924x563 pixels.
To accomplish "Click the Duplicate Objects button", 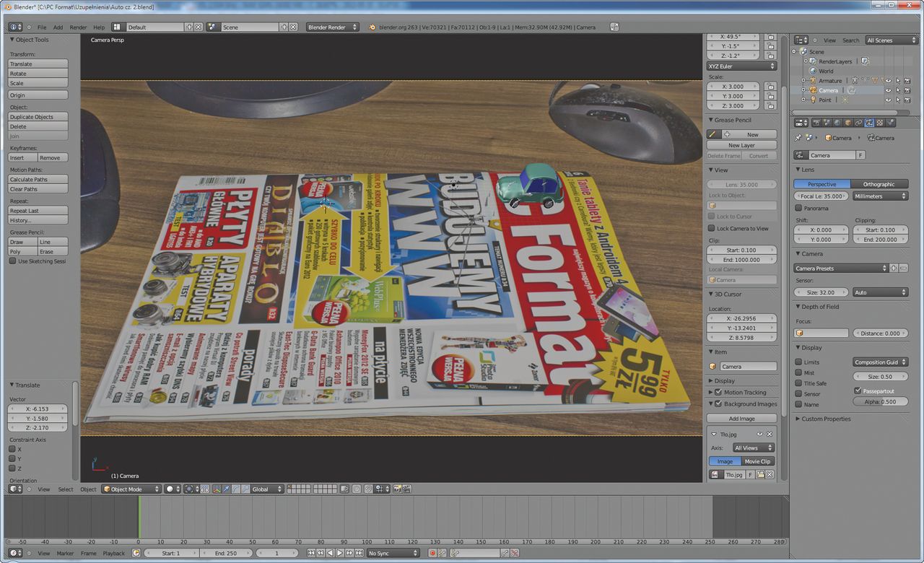I will [x=38, y=117].
